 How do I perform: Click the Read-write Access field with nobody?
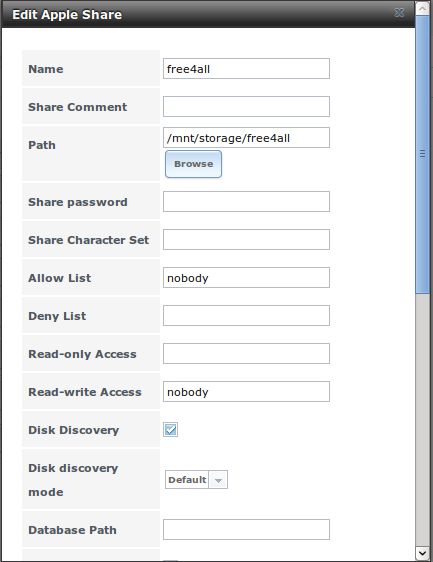click(x=246, y=391)
